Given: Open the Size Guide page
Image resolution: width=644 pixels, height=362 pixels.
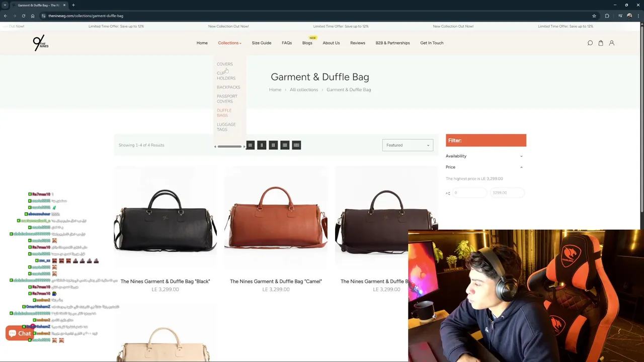Looking at the screenshot, I should 262,43.
